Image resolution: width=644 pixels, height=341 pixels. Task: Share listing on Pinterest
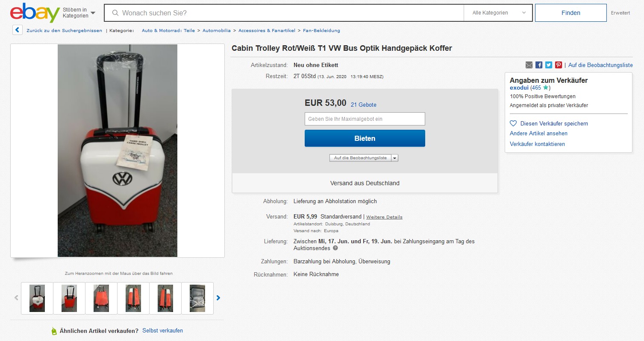559,65
